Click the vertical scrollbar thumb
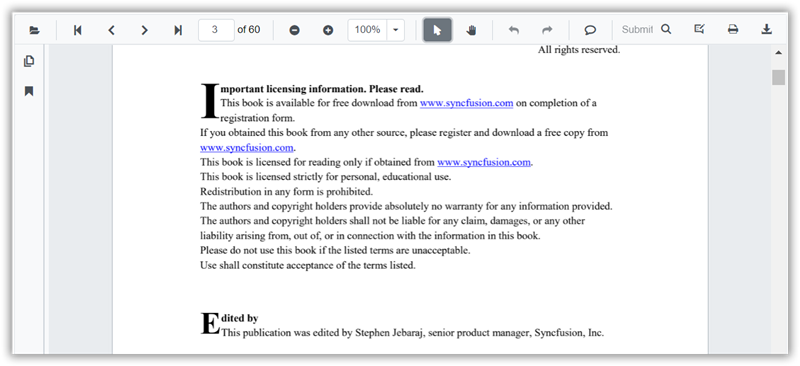This screenshot has width=800, height=366. tap(778, 78)
